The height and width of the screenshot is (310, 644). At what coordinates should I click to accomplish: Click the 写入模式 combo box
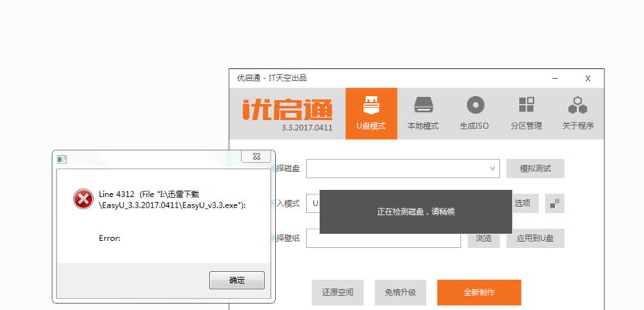pos(313,203)
